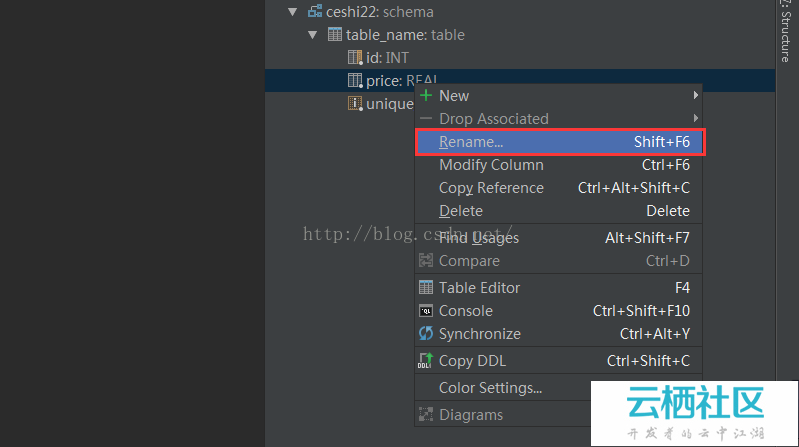Screen dimensions: 799x447
Task: Open the Drop Associated submenu
Action: pyautogui.click(x=558, y=119)
